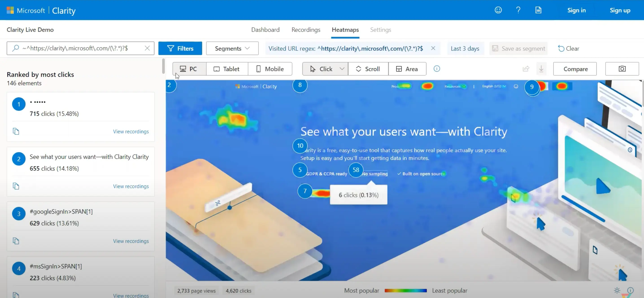
Task: Clear the URL search field with X
Action: (147, 48)
